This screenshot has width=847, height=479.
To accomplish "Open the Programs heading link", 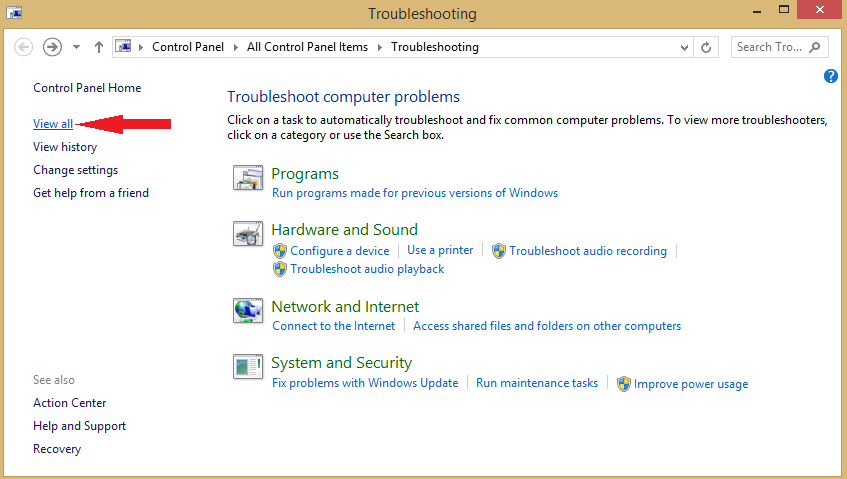I will [305, 174].
